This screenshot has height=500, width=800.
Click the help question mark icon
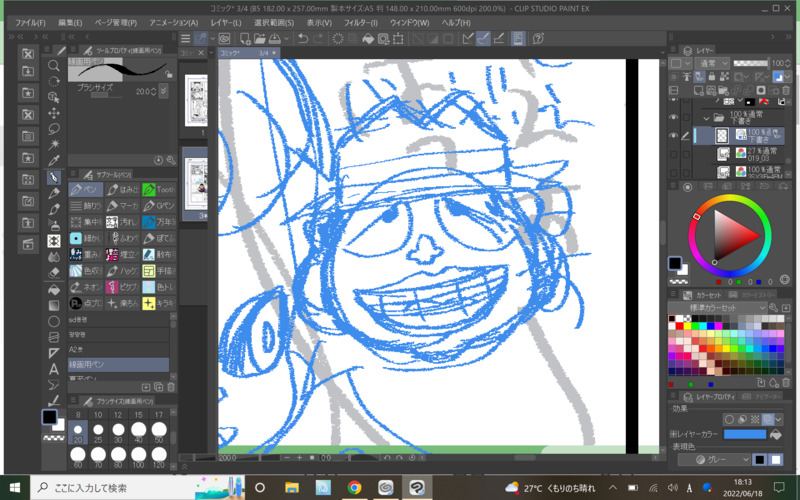coord(537,39)
